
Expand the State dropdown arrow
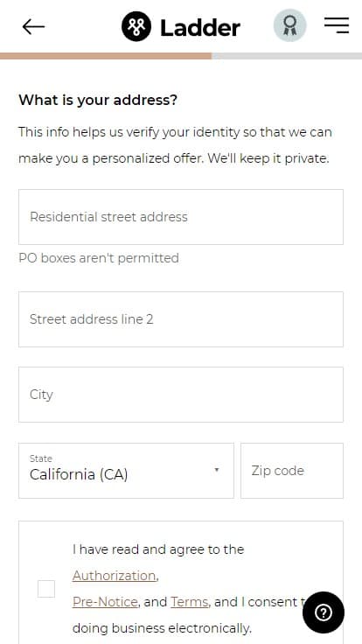tap(217, 470)
